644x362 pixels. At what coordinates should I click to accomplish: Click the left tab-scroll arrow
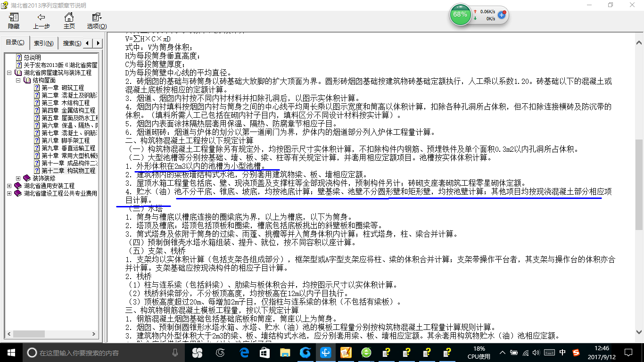tap(88, 43)
